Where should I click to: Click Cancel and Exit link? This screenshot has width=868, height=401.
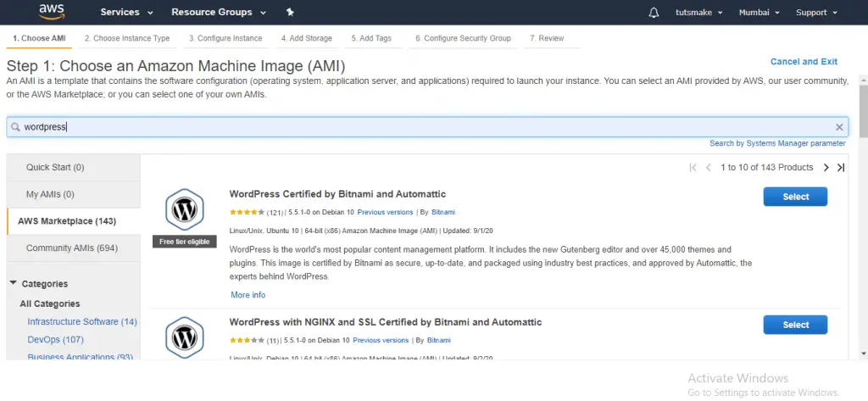click(x=804, y=62)
